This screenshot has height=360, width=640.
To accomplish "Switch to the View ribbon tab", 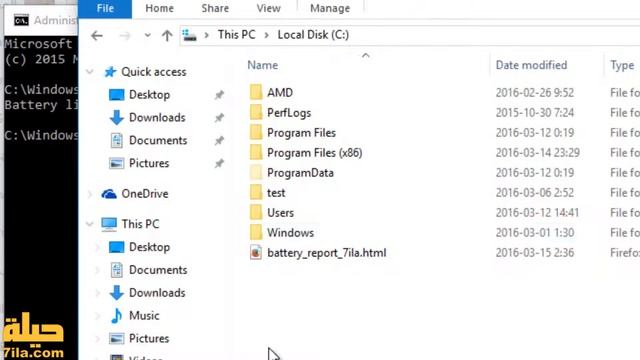I will coord(269,9).
